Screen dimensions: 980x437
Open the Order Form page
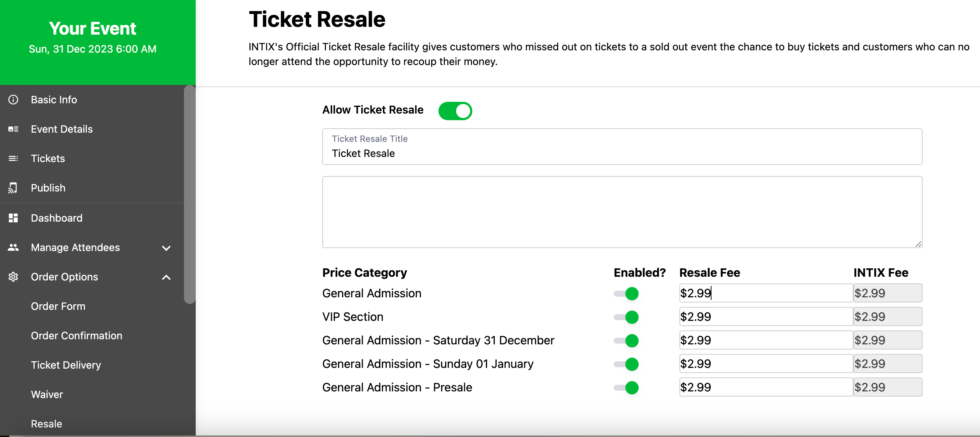[58, 306]
